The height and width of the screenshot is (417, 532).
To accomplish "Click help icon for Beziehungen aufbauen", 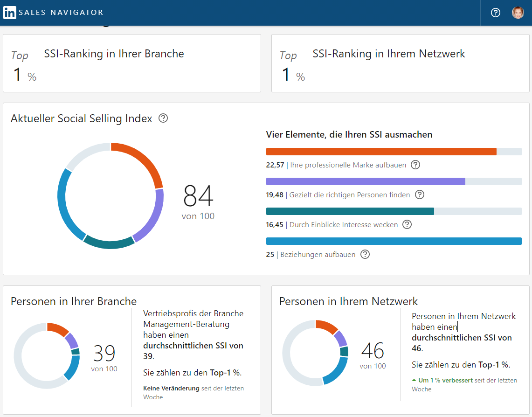I will point(365,255).
